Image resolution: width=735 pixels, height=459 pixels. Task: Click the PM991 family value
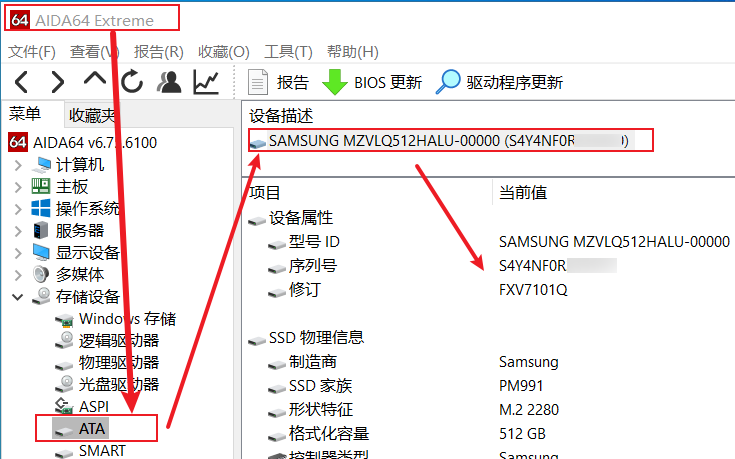point(521,386)
